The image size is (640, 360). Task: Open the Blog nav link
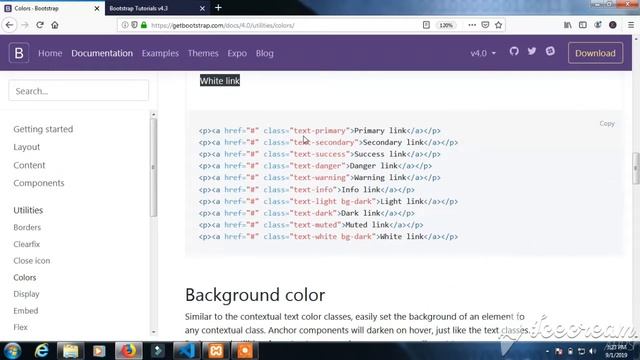coord(264,53)
